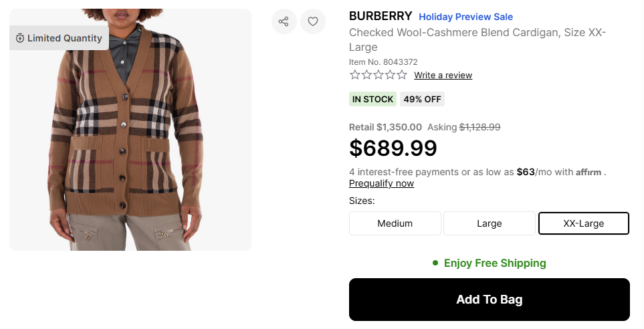Click the first review star

(x=354, y=75)
